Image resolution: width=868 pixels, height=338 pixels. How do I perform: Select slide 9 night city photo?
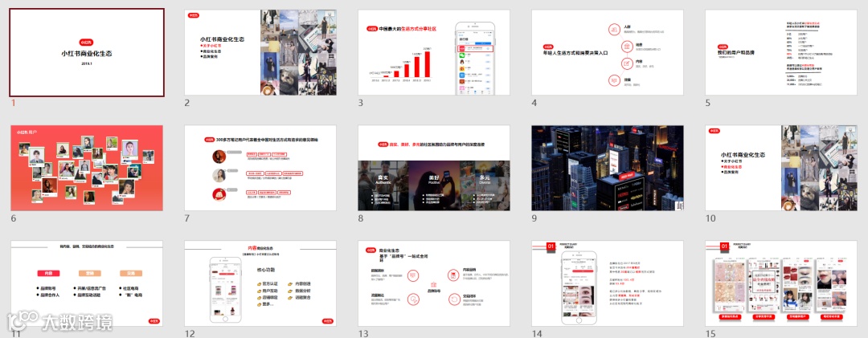pyautogui.click(x=608, y=168)
